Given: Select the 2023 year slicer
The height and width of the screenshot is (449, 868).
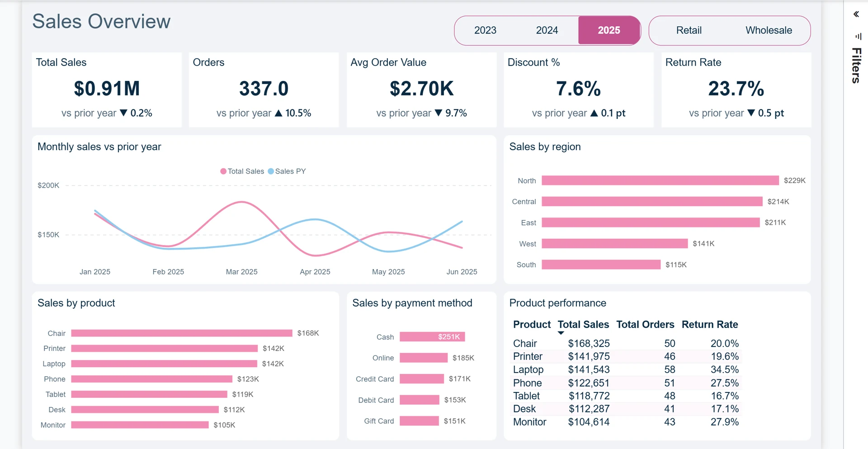Looking at the screenshot, I should click(485, 30).
